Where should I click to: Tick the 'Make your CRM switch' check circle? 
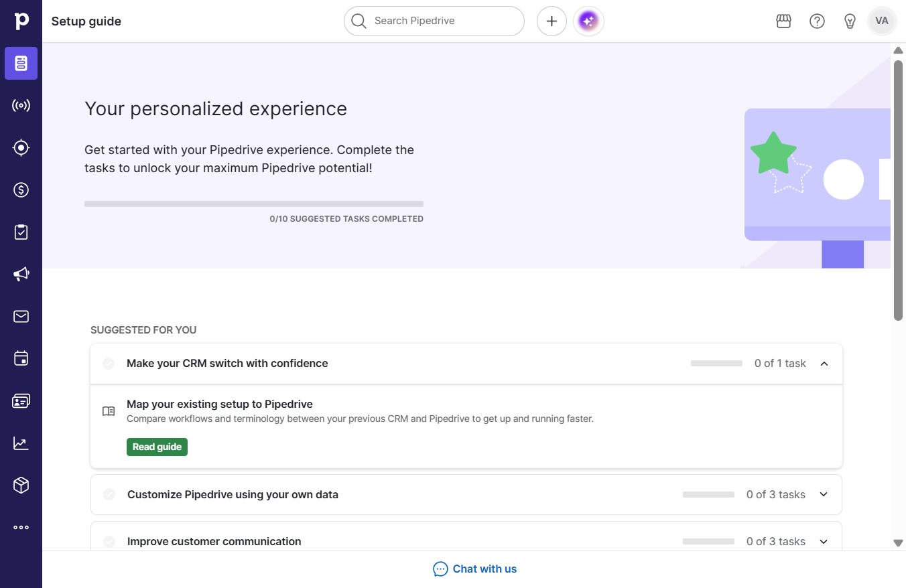(109, 364)
